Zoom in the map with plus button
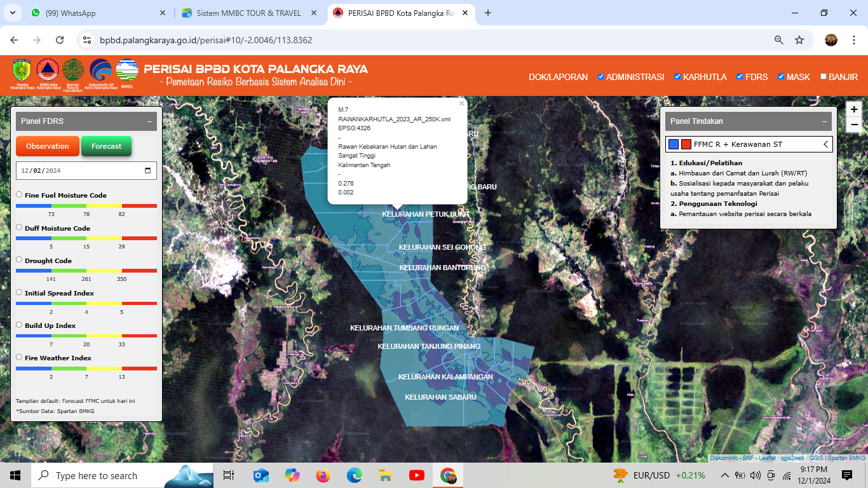This screenshot has height=488, width=868. click(x=854, y=109)
